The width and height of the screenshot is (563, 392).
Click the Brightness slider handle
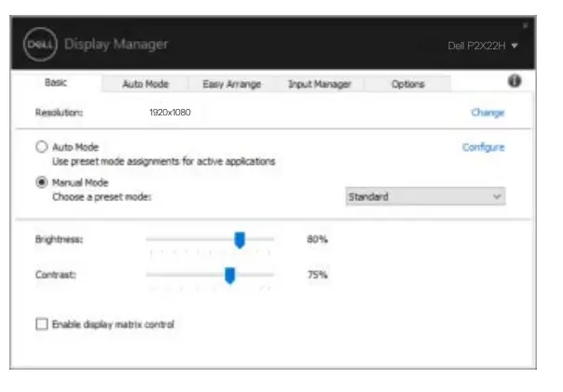point(240,240)
